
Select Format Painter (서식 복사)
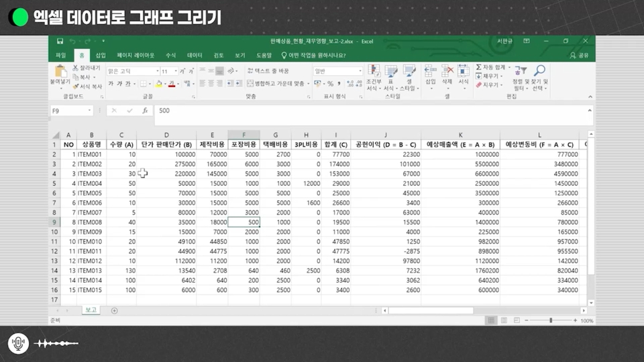[x=87, y=86]
